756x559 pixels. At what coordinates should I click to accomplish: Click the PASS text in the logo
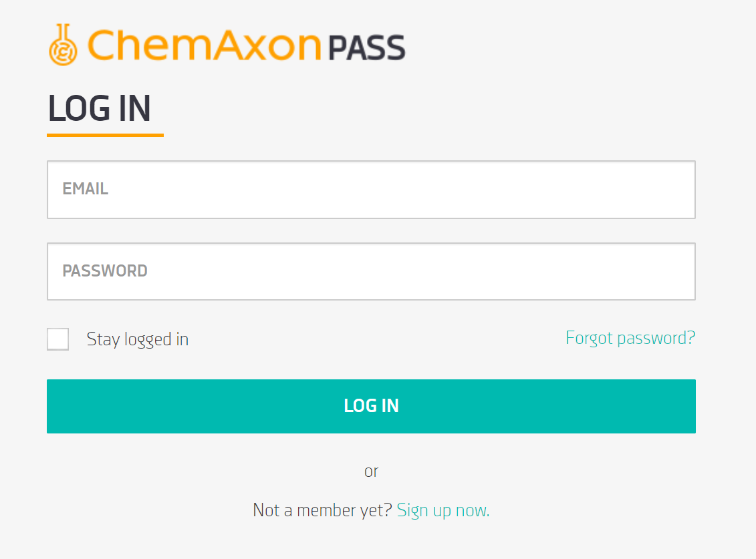tap(367, 49)
